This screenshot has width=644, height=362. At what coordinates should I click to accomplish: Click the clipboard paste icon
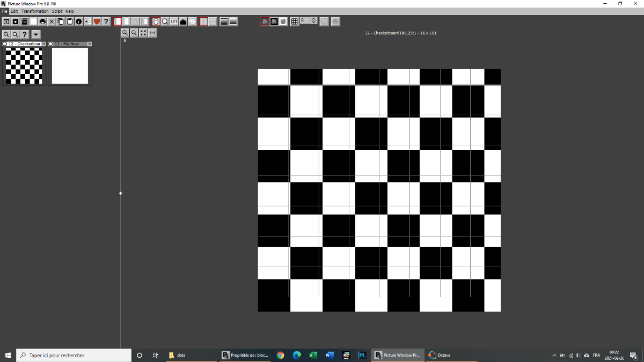[70, 21]
